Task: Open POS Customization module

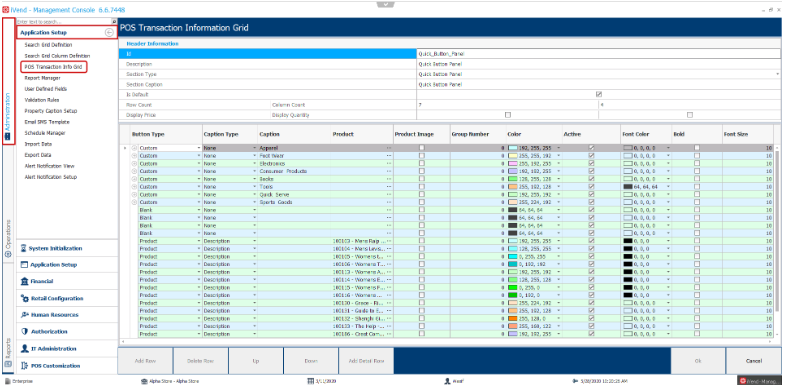Action: click(x=67, y=366)
